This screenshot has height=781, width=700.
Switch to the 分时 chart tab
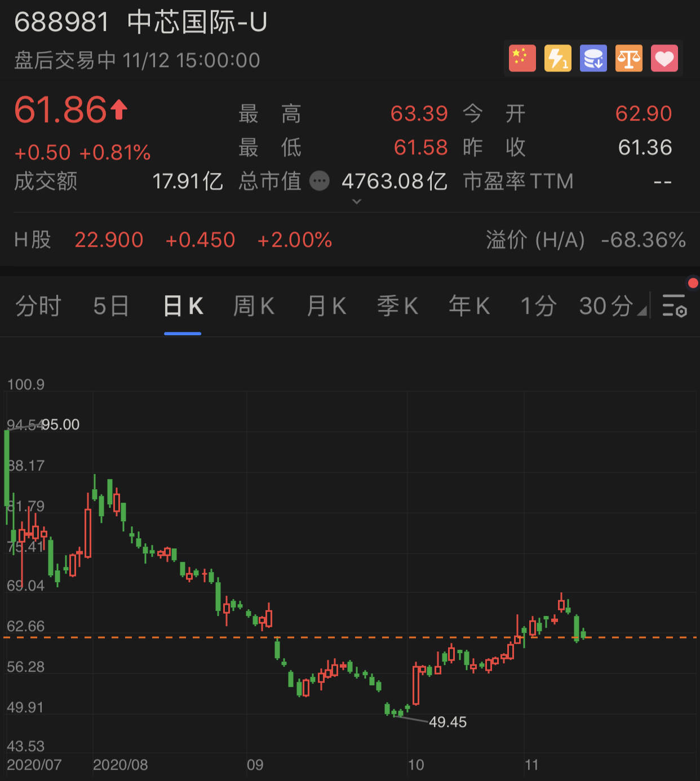tap(37, 306)
